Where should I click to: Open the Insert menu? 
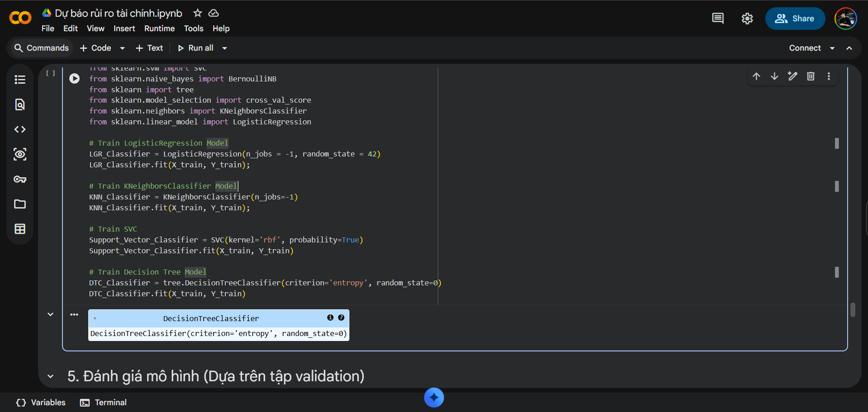point(124,28)
